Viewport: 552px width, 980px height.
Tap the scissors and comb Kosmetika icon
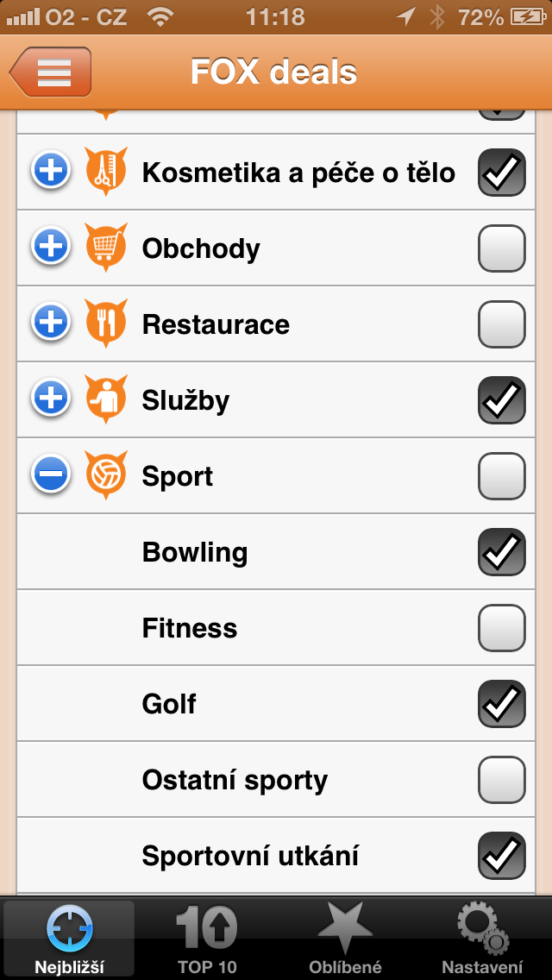[106, 171]
